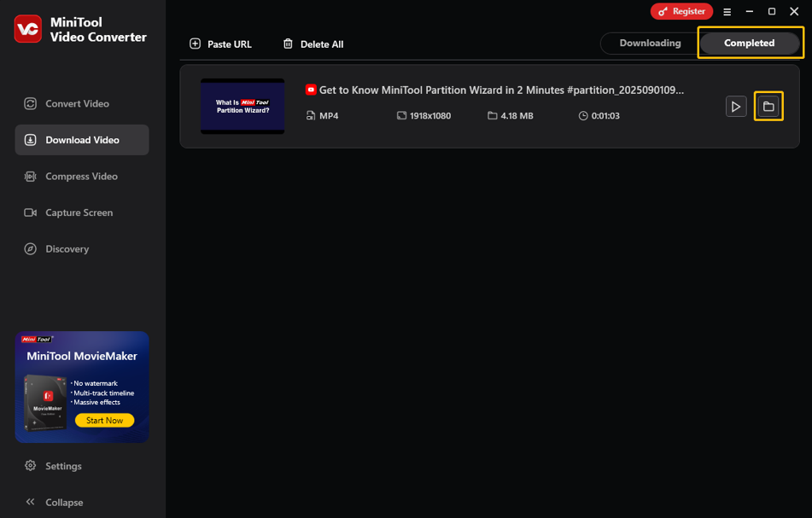Click the MiniTool MovieMaker banner heading
The width and height of the screenshot is (812, 518).
[82, 356]
